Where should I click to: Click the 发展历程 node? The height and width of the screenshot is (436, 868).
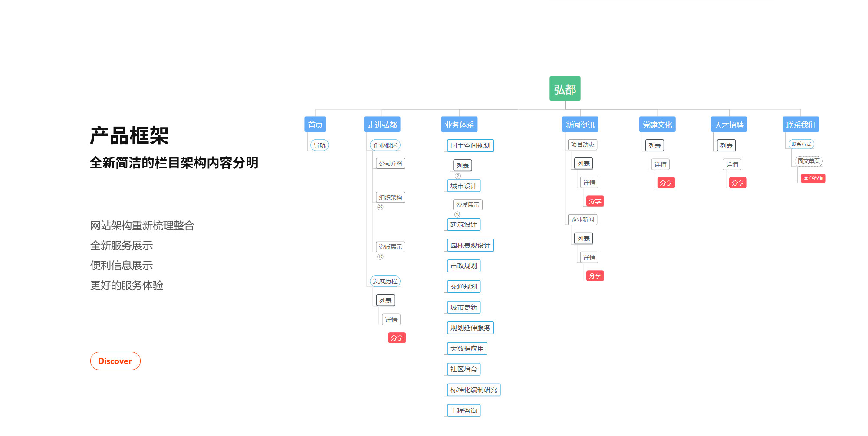click(x=385, y=281)
